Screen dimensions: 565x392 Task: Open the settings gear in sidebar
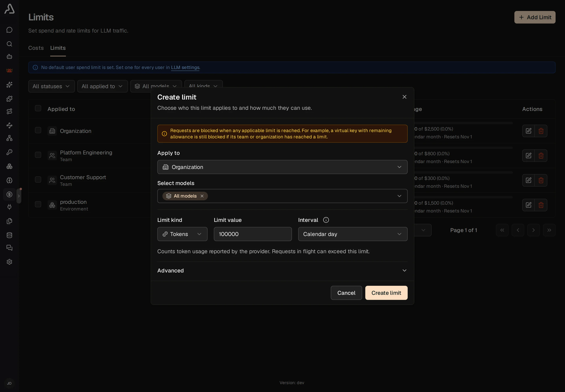(9, 262)
